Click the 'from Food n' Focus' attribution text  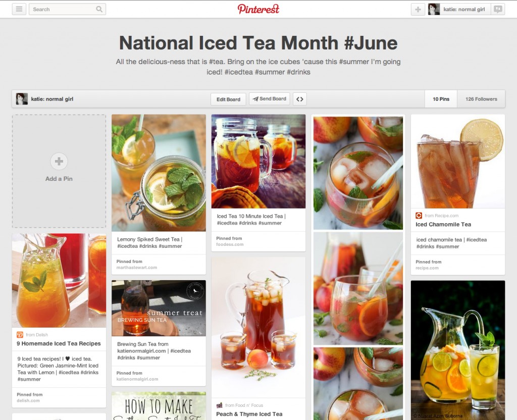tap(244, 405)
